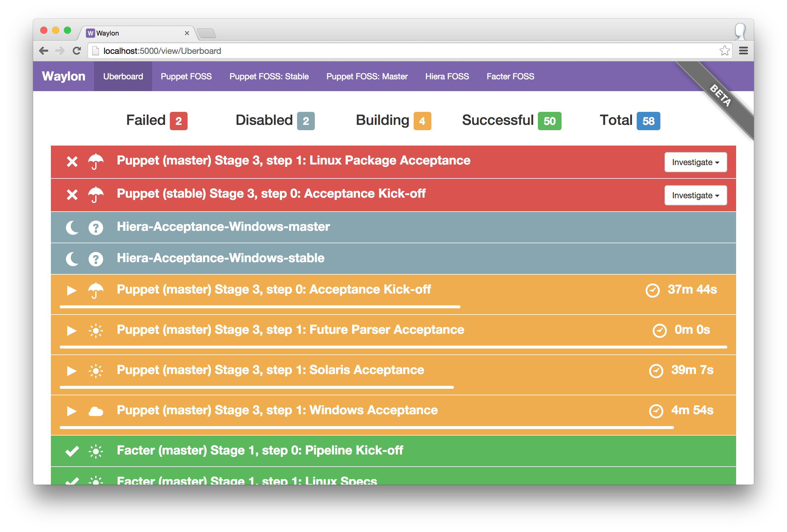The width and height of the screenshot is (787, 532).
Task: Switch to the Puppet FOSS view
Action: coord(186,77)
